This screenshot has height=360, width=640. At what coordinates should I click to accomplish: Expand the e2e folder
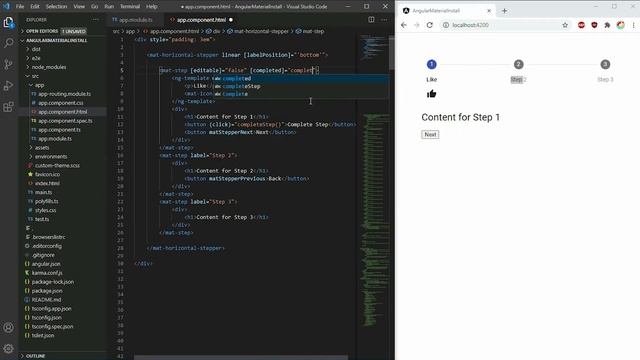point(36,58)
